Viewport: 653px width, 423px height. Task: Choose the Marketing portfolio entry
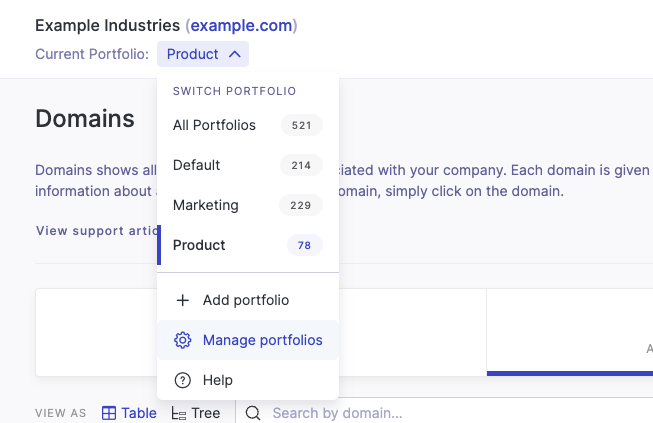click(205, 205)
